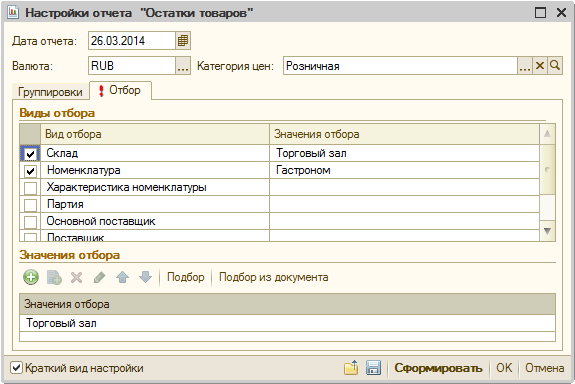Click the Сформировать button
Image resolution: width=575 pixels, height=384 pixels.
click(438, 368)
